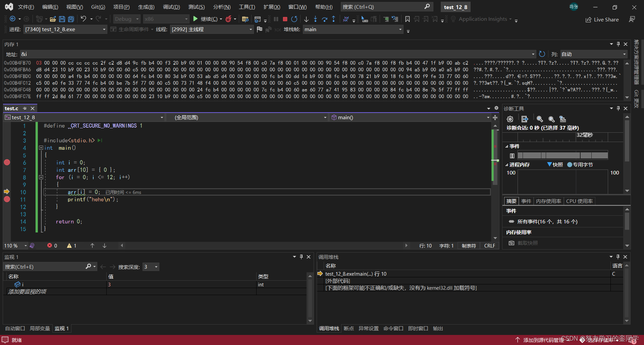The height and width of the screenshot is (345, 644).
Task: Click the Live Share button
Action: (602, 19)
